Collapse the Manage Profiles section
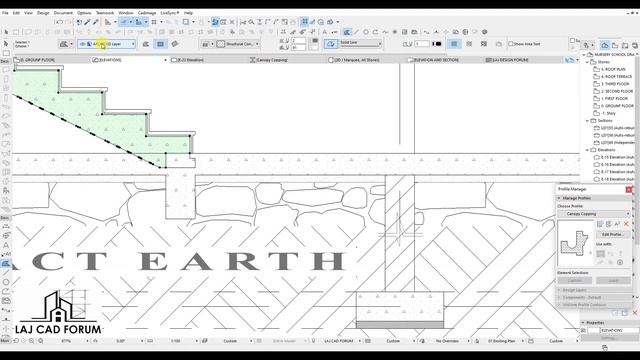The width and height of the screenshot is (640, 360). click(559, 198)
